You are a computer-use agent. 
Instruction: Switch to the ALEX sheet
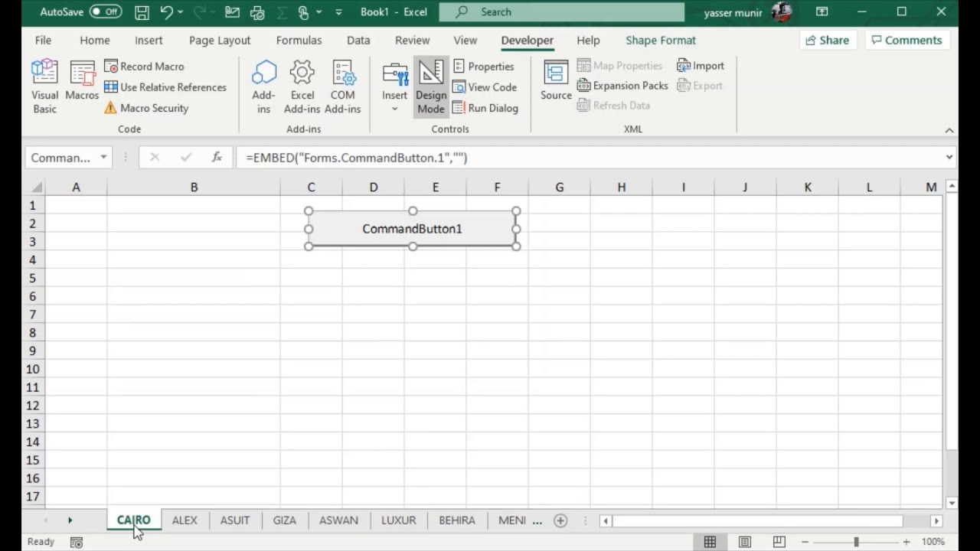(x=185, y=520)
